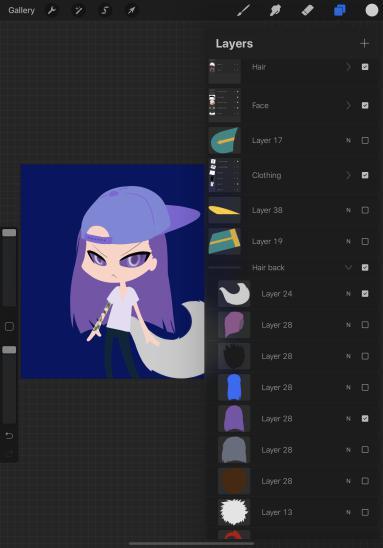Tap the Clothing group thumbnail

(224, 175)
